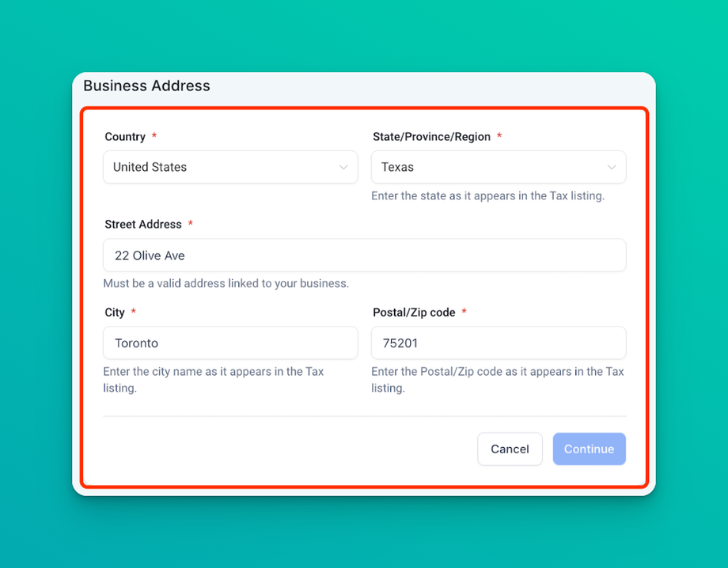
Task: Click the City field label
Action: 115,312
